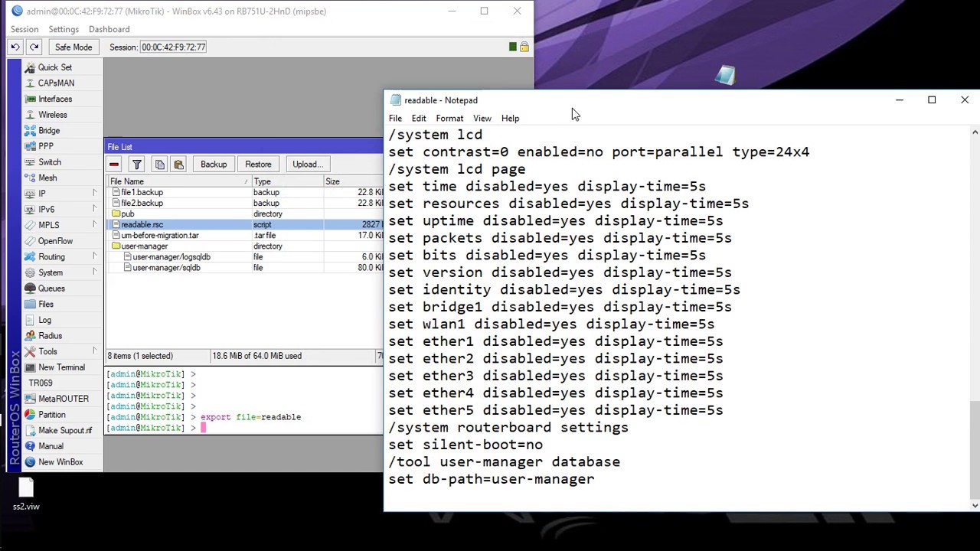The height and width of the screenshot is (551, 980).
Task: Open the View menu in Notepad
Action: pos(482,118)
